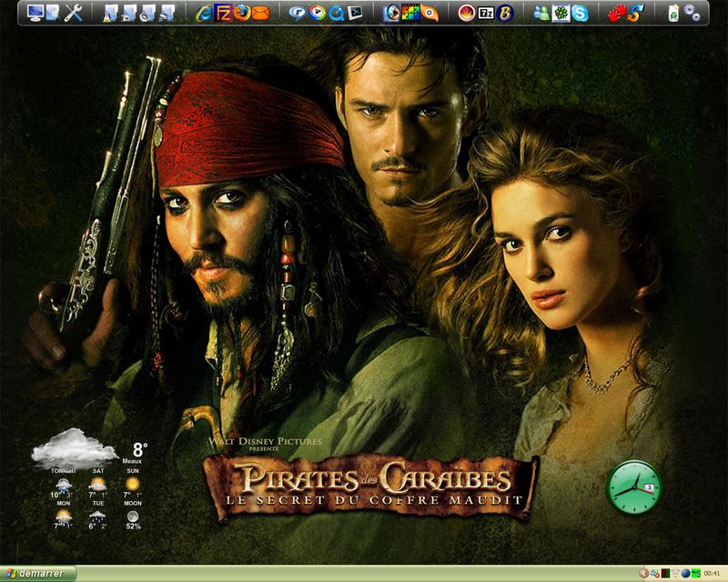Open the orange S arrow icon
Viewport: 728px width, 582px height.
(x=635, y=13)
